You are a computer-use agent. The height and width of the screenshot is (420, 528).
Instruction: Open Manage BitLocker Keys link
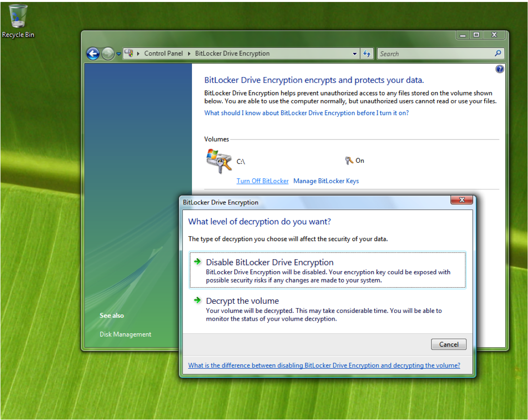pyautogui.click(x=326, y=181)
